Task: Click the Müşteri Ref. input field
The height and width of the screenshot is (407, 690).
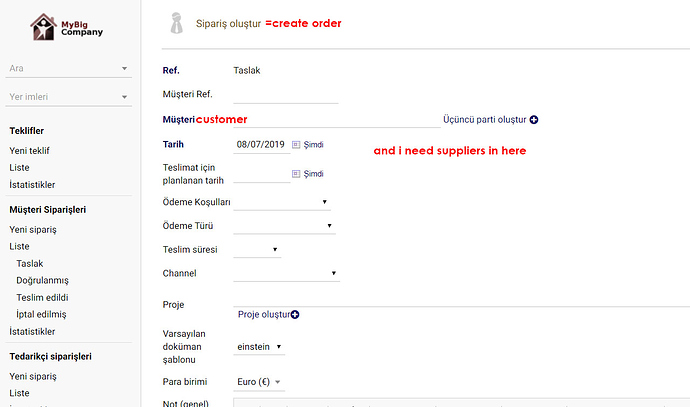Action: (285, 95)
